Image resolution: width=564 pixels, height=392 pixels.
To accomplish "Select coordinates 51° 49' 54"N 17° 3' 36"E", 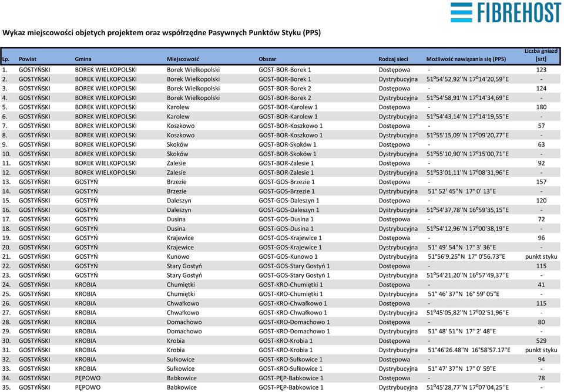I will (x=462, y=247).
